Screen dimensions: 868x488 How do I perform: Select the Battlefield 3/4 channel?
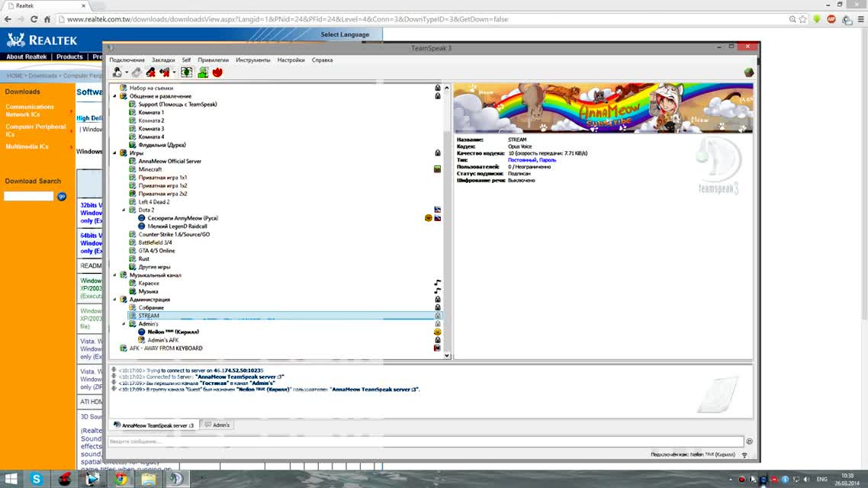click(155, 242)
